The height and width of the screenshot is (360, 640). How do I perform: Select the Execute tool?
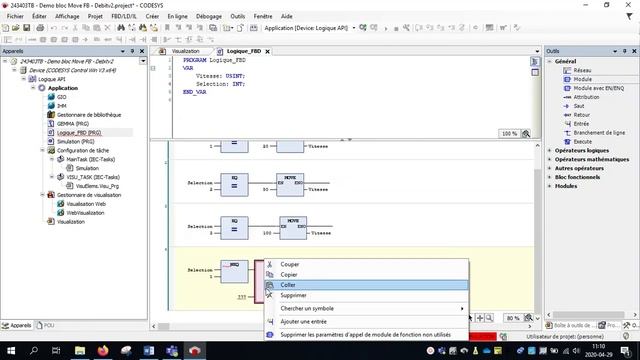point(582,142)
